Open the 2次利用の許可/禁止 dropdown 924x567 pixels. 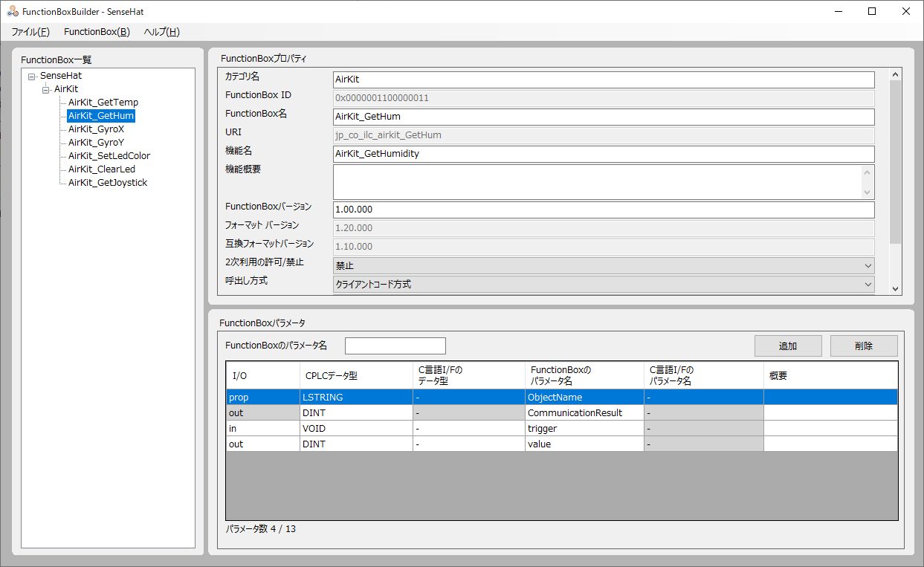pos(868,265)
